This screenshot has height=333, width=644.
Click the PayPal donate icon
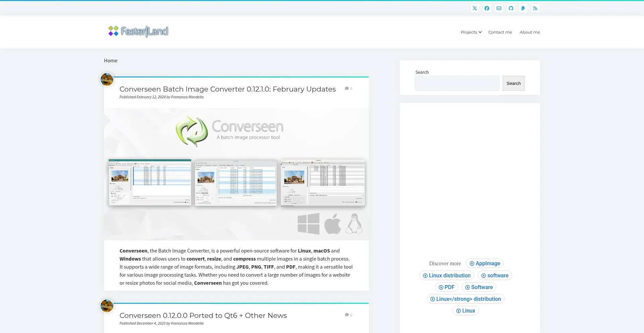[x=523, y=8]
